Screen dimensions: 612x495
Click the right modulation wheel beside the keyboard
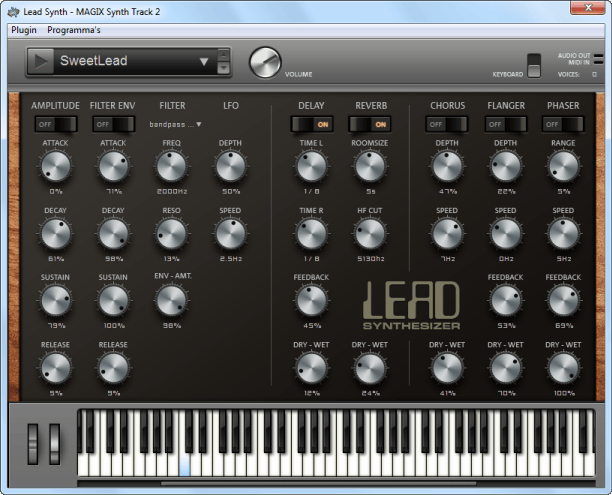point(55,444)
